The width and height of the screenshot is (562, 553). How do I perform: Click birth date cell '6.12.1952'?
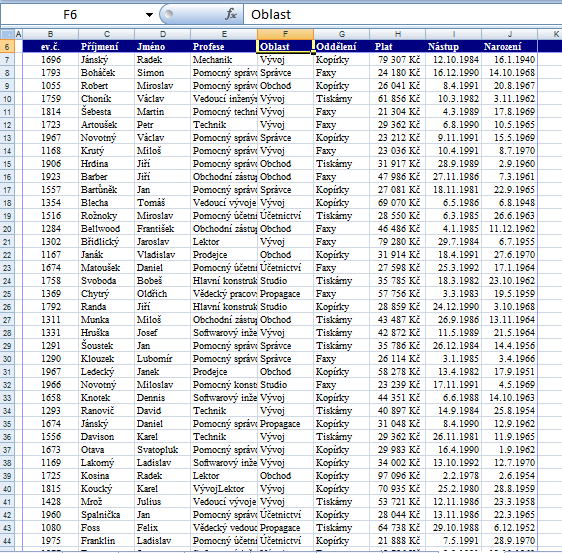(509, 528)
